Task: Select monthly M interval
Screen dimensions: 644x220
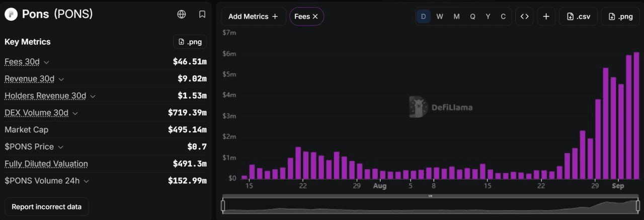Action: (x=456, y=17)
